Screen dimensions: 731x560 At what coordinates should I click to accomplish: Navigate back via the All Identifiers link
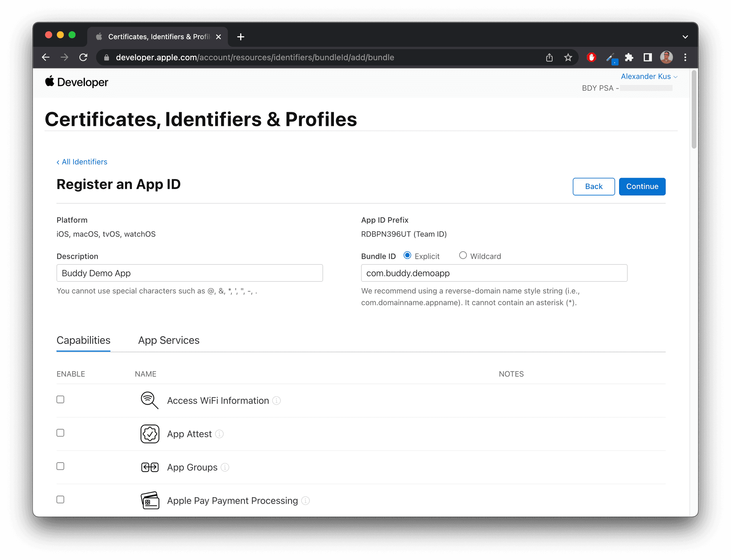coord(82,162)
